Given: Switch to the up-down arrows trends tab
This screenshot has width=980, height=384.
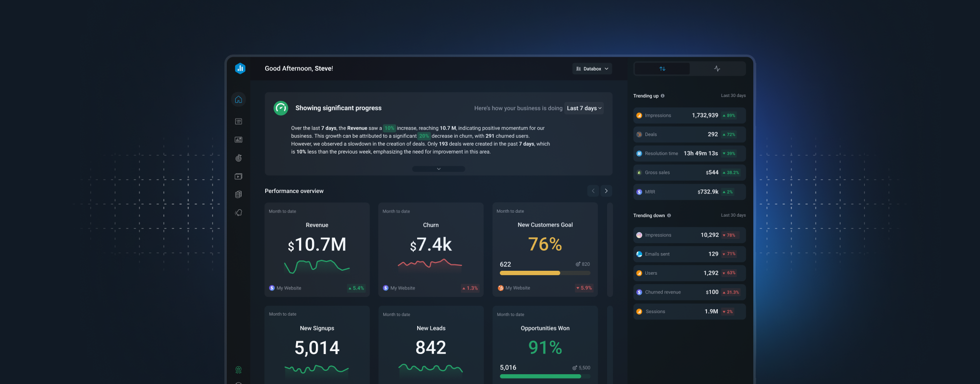Looking at the screenshot, I should click(x=662, y=69).
